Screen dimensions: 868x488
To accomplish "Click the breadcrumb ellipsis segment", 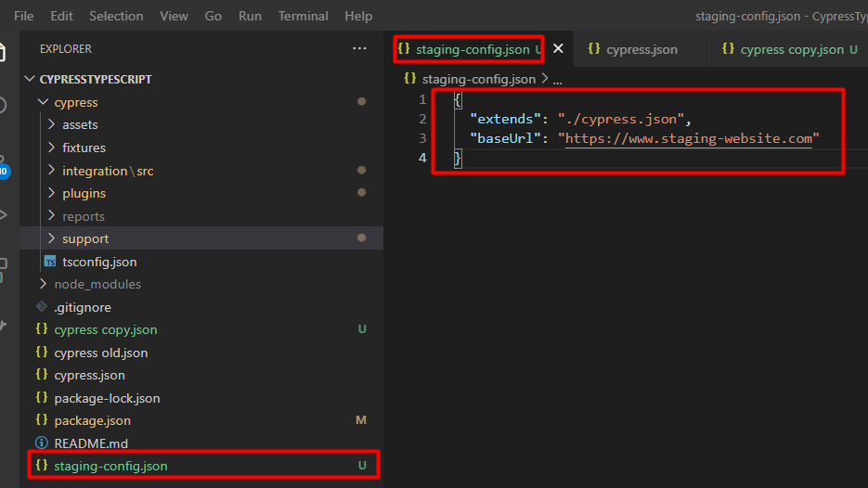I will (x=557, y=80).
